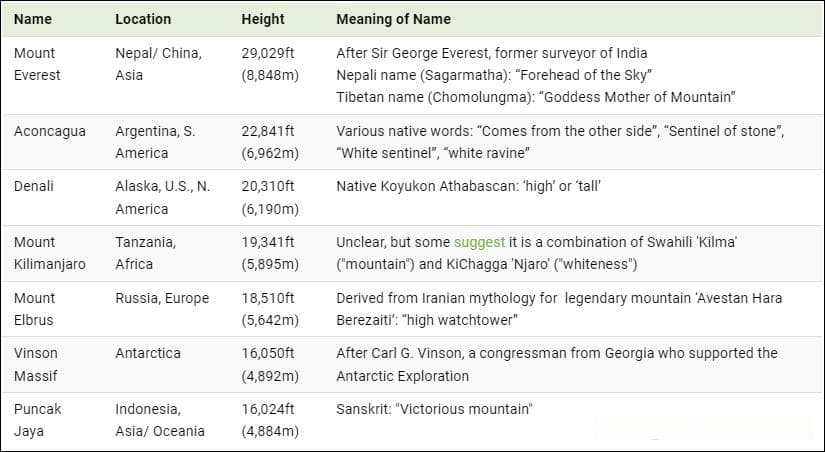Click the Sagarmatha Nepali name line
The height and width of the screenshot is (452, 825).
(x=494, y=75)
